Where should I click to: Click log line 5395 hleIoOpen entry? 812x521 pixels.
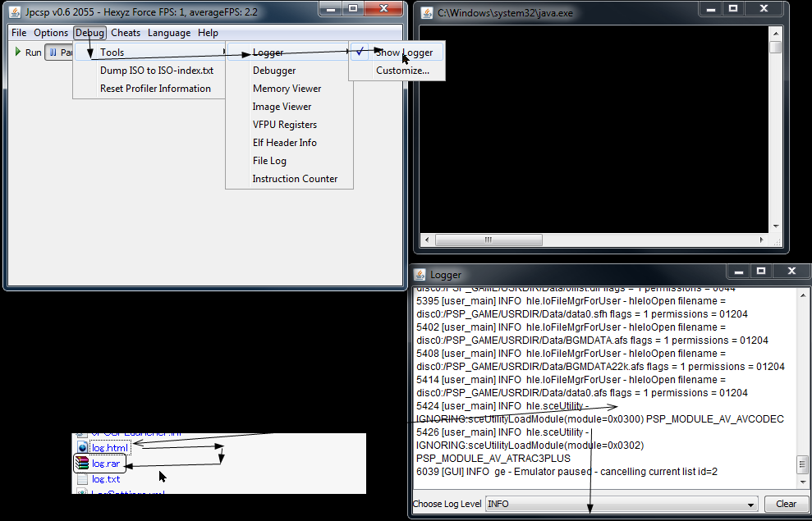point(571,301)
